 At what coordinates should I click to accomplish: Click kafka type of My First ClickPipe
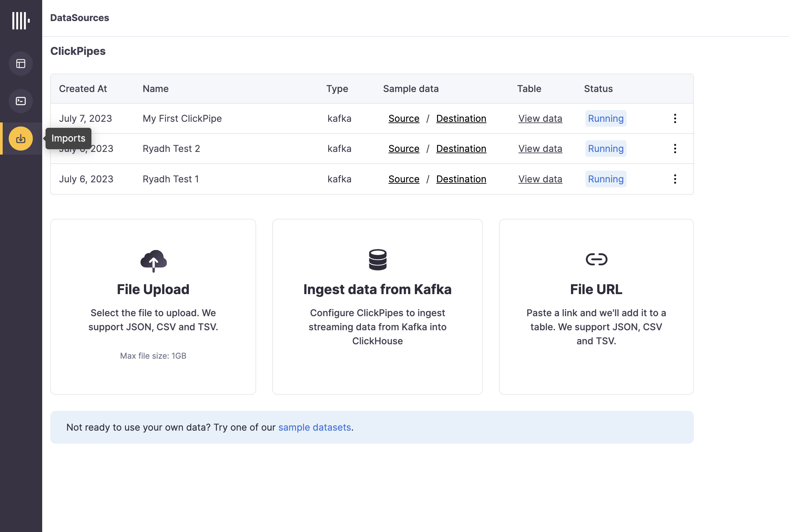340,118
